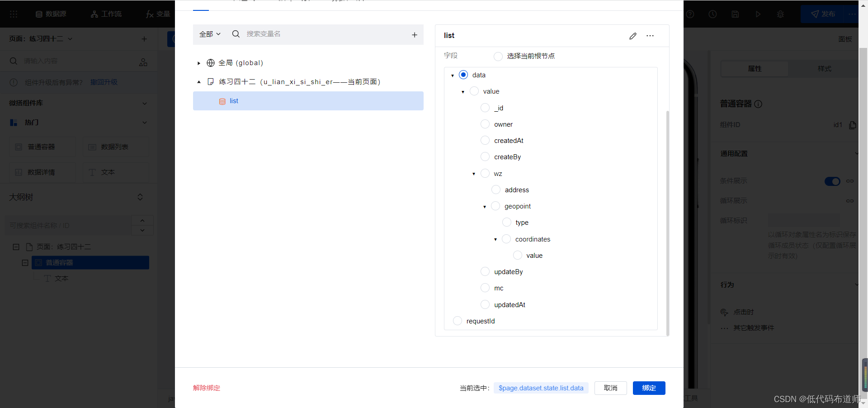Screen dimensions: 868x408
Task: Collapse the coordinates node
Action: pyautogui.click(x=495, y=239)
